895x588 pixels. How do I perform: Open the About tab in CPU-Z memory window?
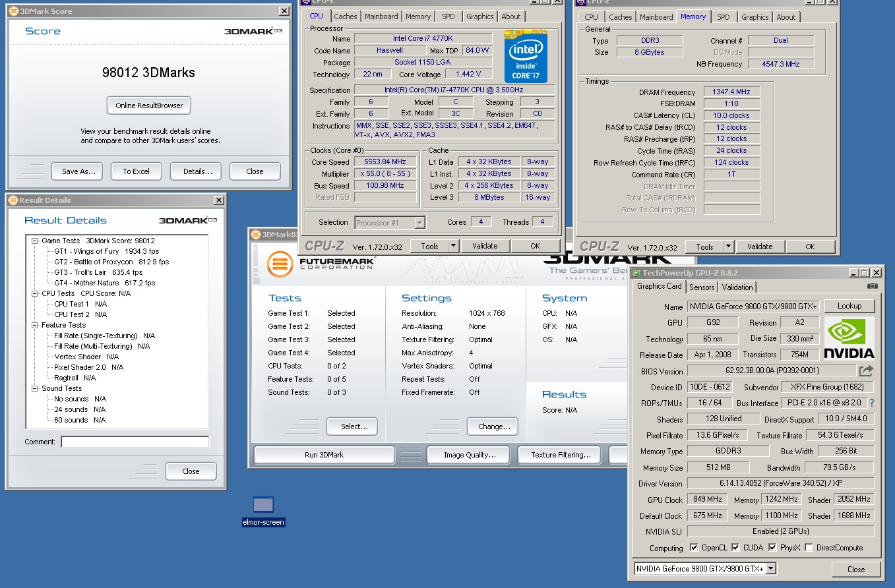[786, 17]
